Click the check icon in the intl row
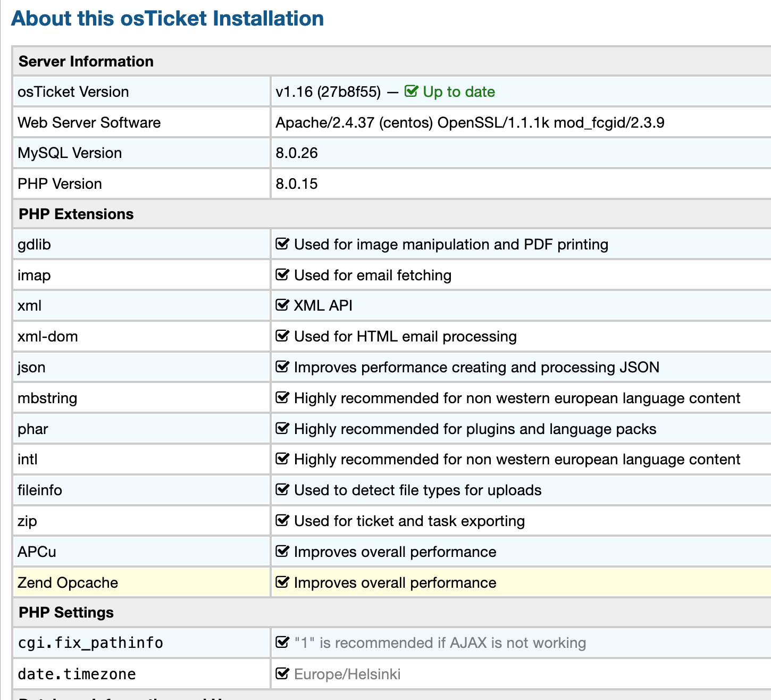Viewport: 771px width, 700px height. (282, 459)
